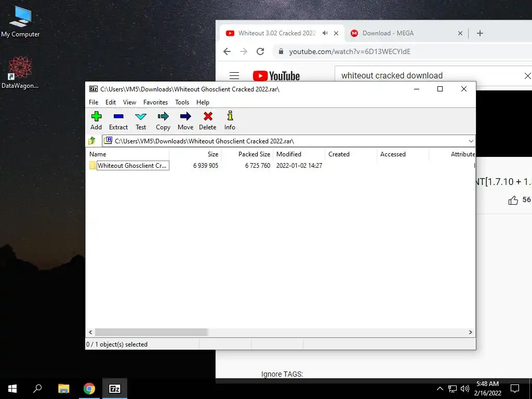Close the Whiteout YouTube tab

coord(336,33)
